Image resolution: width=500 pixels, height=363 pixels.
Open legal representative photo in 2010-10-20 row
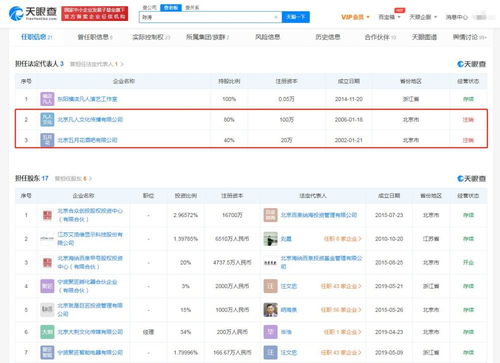[270, 239]
